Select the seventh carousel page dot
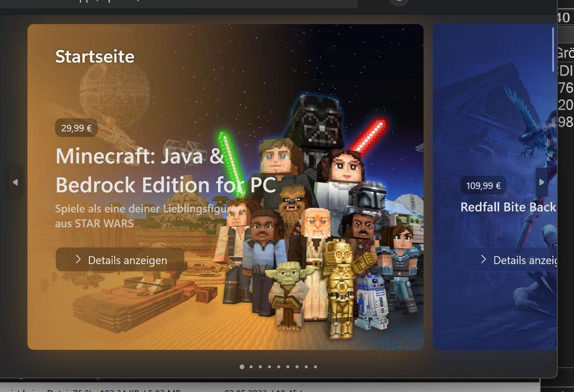Viewport: 574px width, 392px height. point(297,367)
